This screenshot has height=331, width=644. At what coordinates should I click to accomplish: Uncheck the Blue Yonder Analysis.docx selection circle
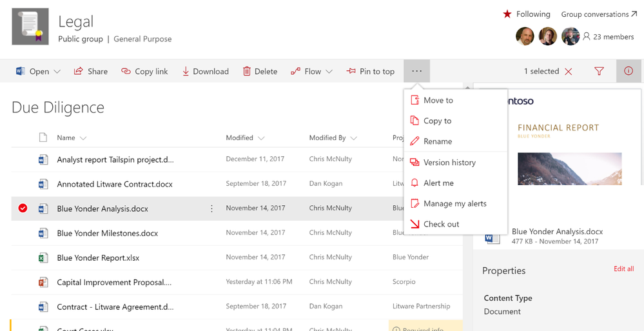(23, 208)
